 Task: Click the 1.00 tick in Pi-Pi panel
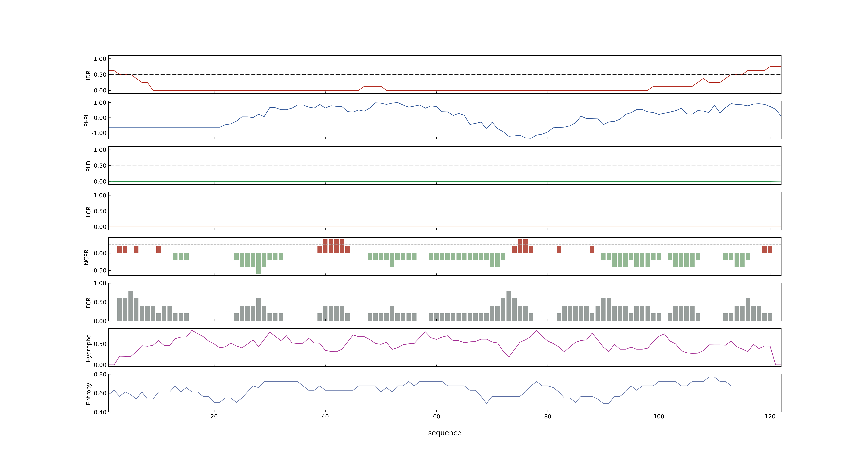[x=100, y=103]
